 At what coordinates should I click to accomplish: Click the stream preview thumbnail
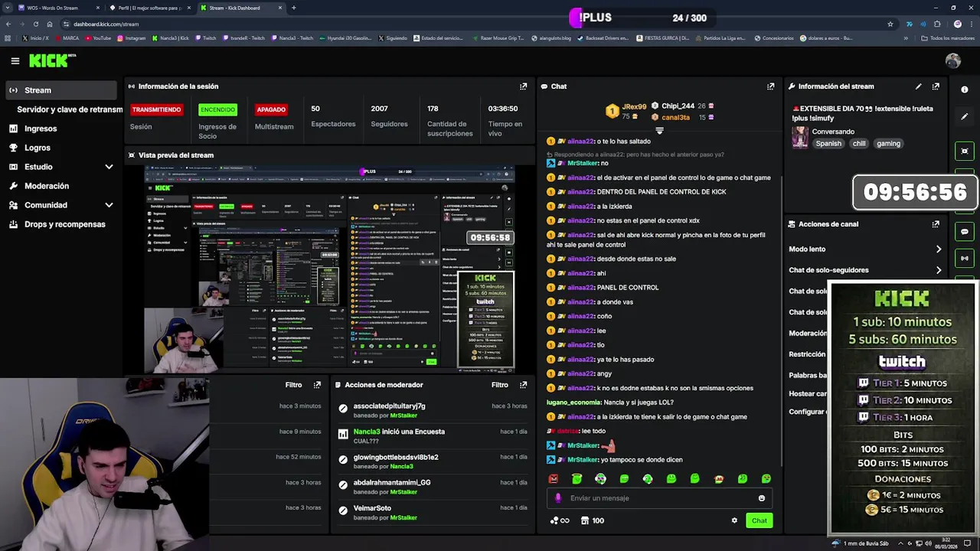click(x=330, y=268)
